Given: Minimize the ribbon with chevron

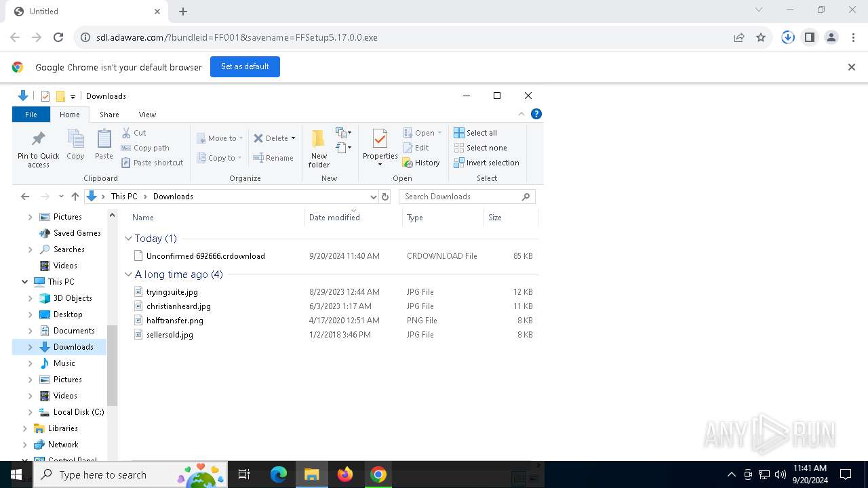Looking at the screenshot, I should click(521, 115).
